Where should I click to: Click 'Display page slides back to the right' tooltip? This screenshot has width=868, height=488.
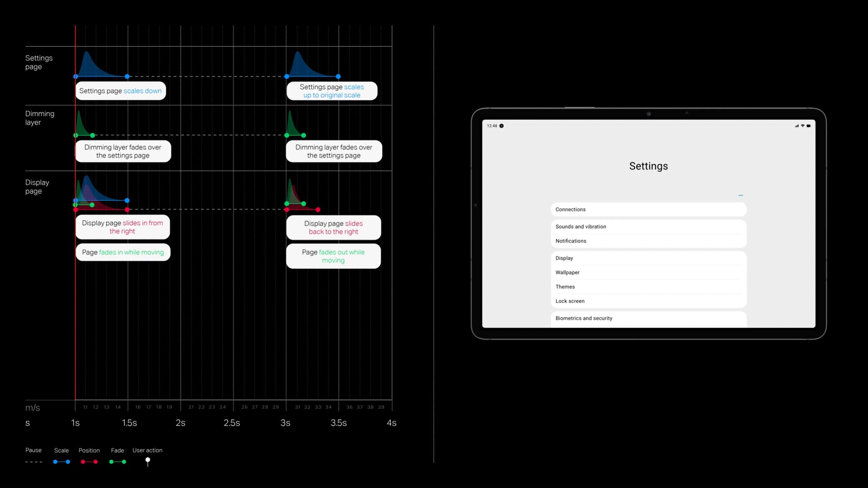(333, 228)
